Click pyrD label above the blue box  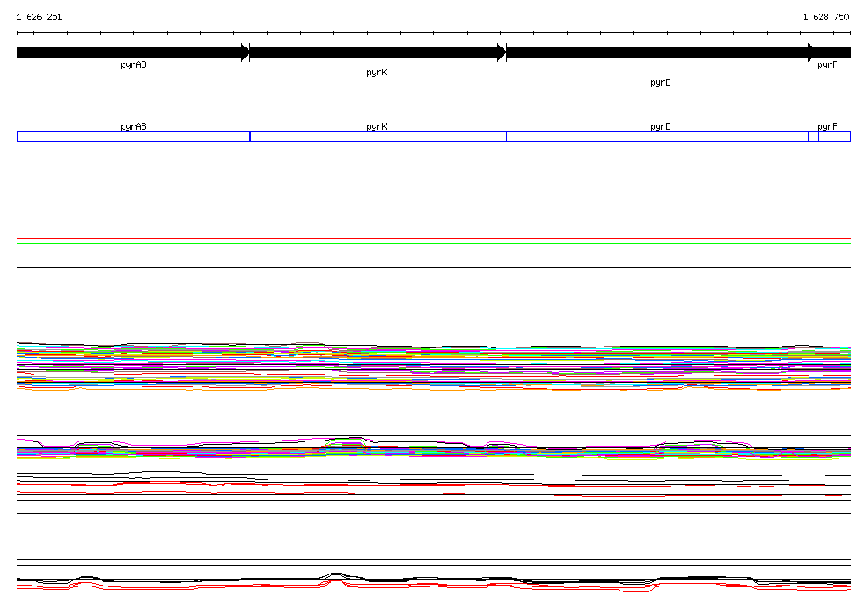tap(660, 126)
